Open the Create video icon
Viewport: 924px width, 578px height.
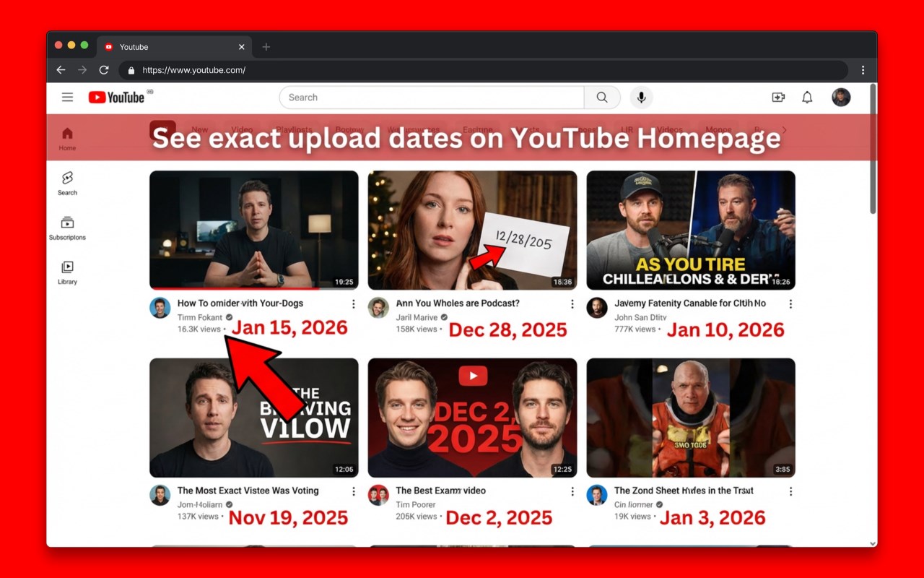[x=778, y=98]
